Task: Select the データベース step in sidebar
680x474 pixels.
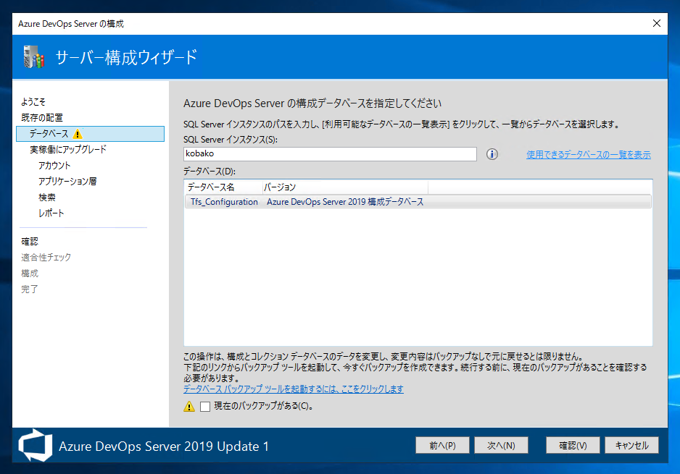Action: 90,134
